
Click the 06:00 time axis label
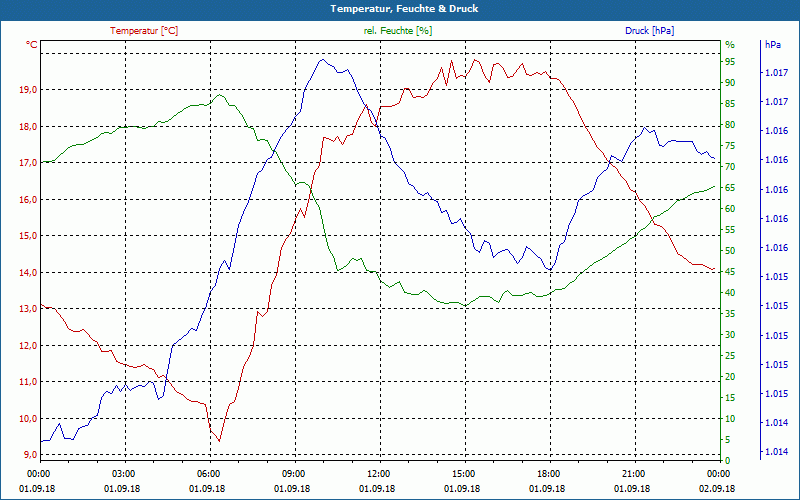[210, 473]
